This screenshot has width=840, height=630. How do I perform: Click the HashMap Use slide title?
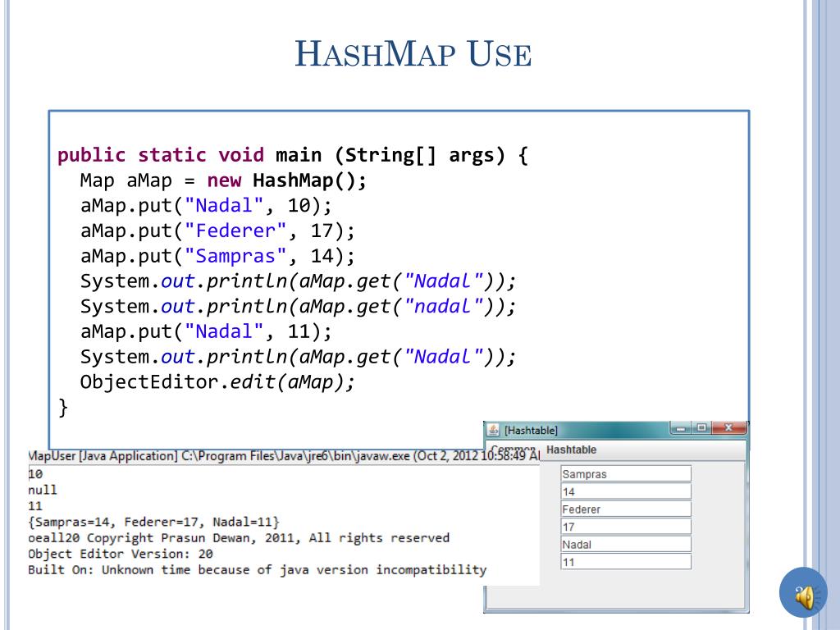pyautogui.click(x=413, y=54)
